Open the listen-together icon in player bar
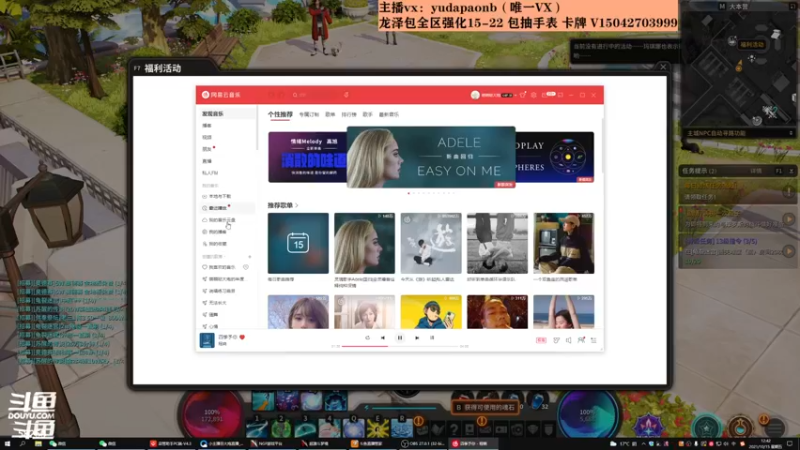 [581, 340]
